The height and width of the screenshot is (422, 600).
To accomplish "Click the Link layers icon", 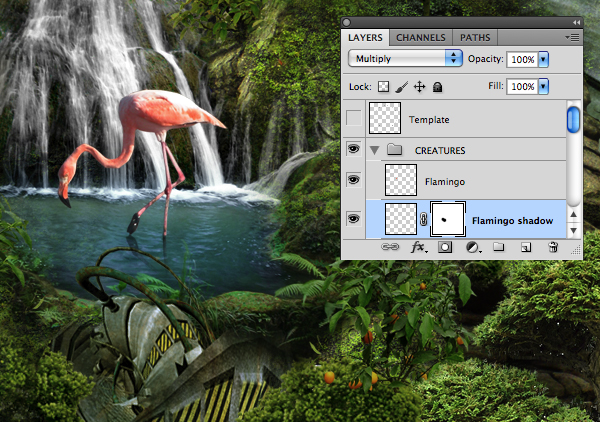I will pos(390,247).
